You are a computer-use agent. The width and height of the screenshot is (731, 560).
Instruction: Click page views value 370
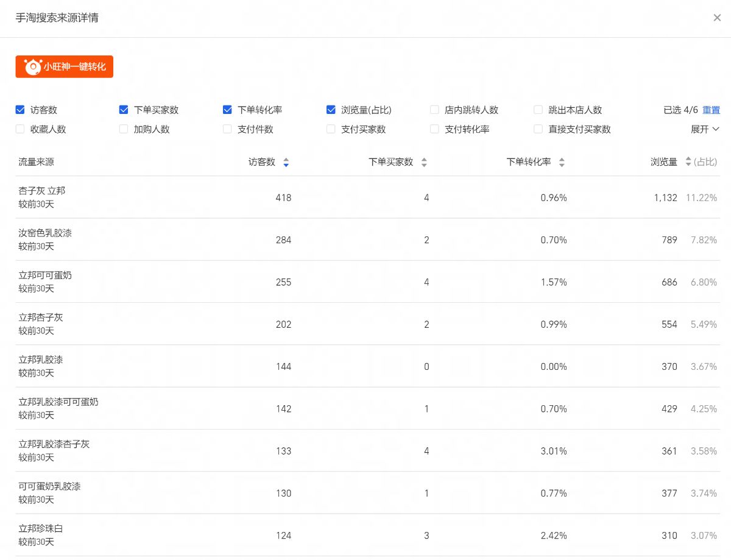[669, 367]
